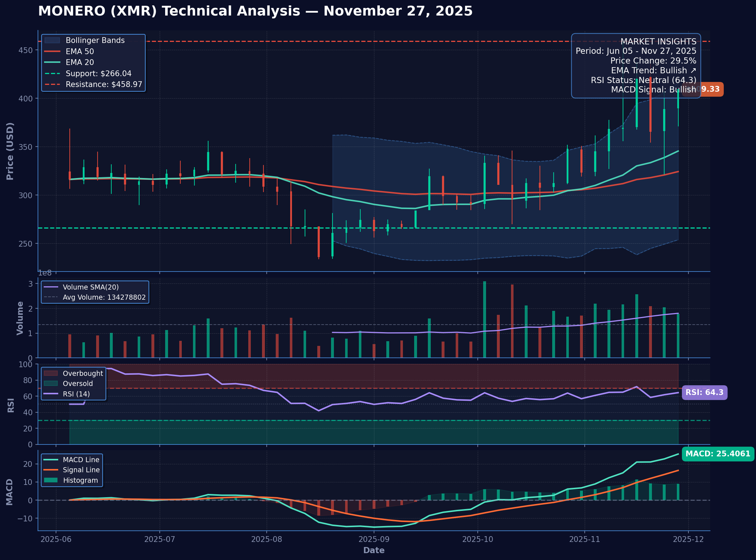
Task: Click the Bollinger Bands legend swatch
Action: (52, 40)
